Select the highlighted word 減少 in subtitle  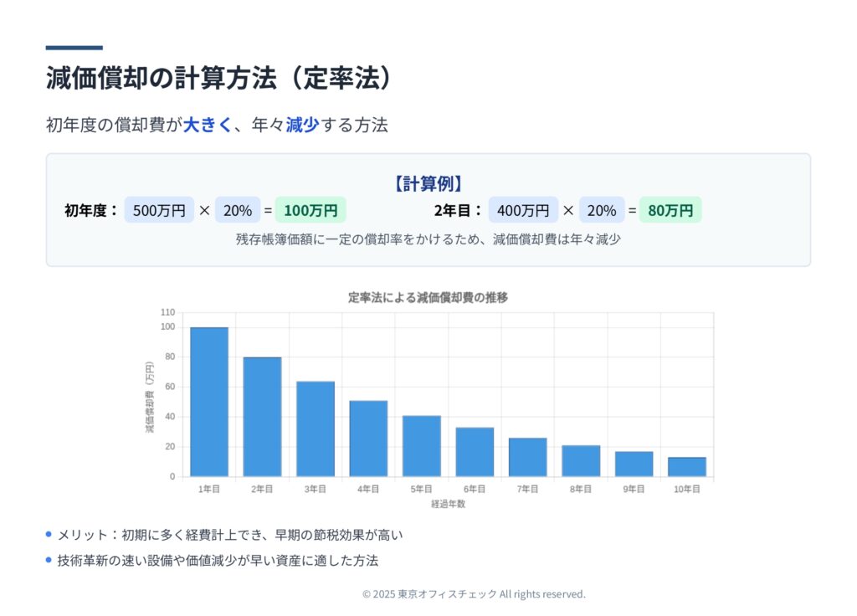pyautogui.click(x=302, y=126)
